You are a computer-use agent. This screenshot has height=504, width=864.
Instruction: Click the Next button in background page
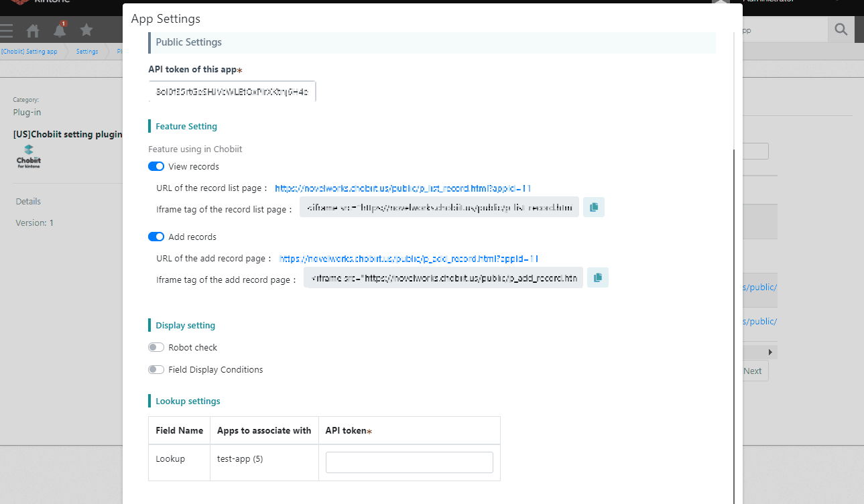point(753,371)
